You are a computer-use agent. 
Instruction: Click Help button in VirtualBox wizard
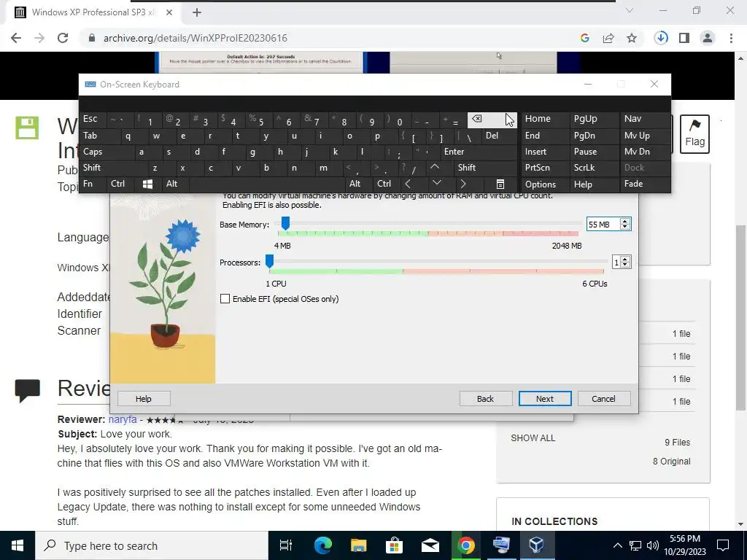pyautogui.click(x=144, y=399)
